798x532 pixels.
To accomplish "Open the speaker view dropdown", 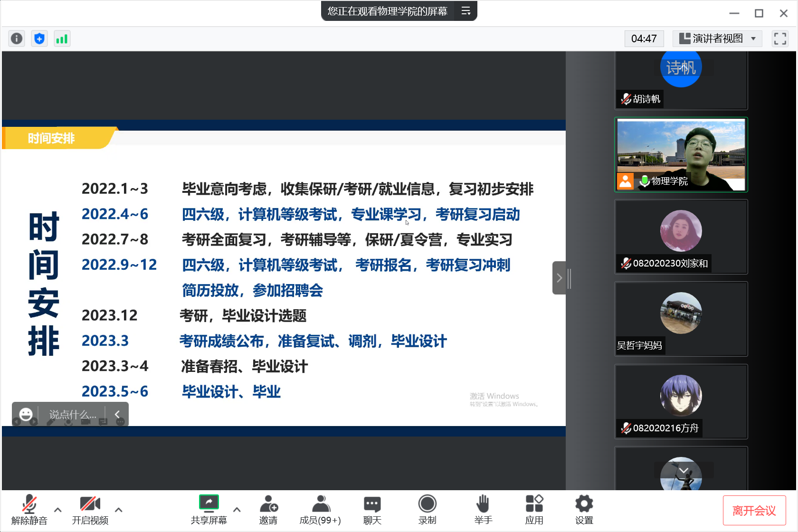I will point(717,38).
